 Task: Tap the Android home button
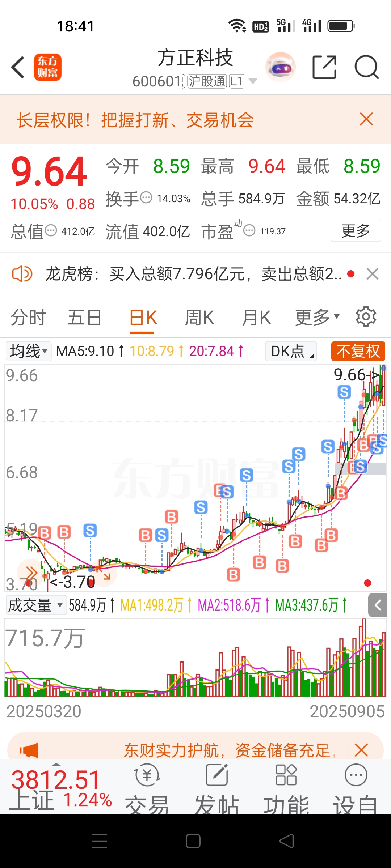[193, 841]
